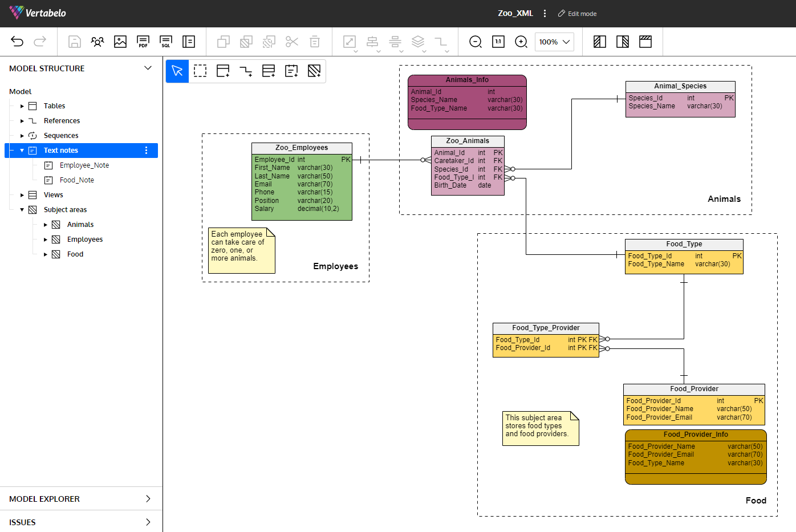Click the zoom out magnifier icon
The image size is (796, 532).
(476, 42)
